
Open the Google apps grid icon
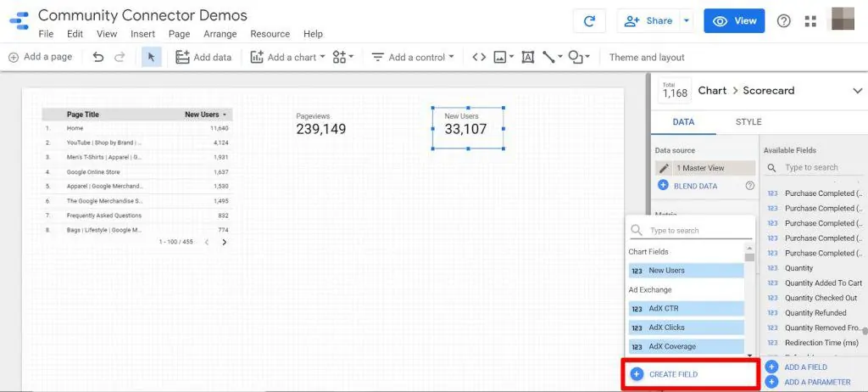point(810,21)
